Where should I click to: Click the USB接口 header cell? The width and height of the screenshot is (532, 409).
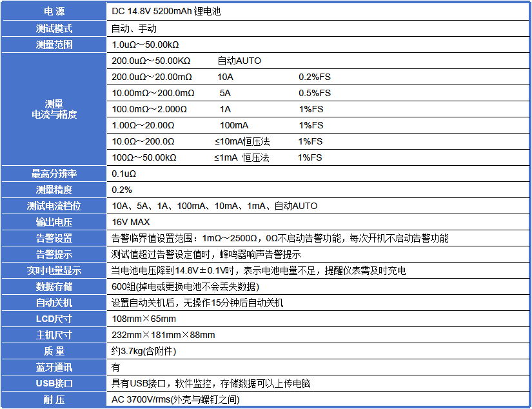(x=54, y=383)
